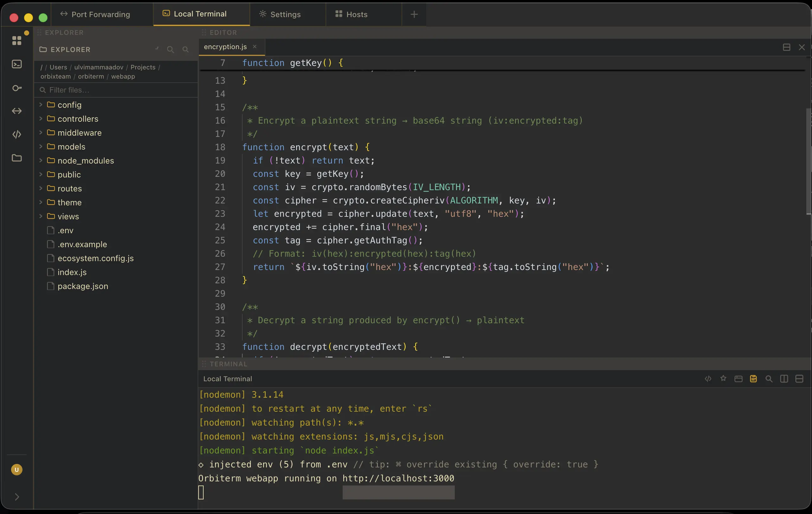Viewport: 812px width, 514px height.
Task: Click the Users breadcrumb segment
Action: [x=58, y=67]
